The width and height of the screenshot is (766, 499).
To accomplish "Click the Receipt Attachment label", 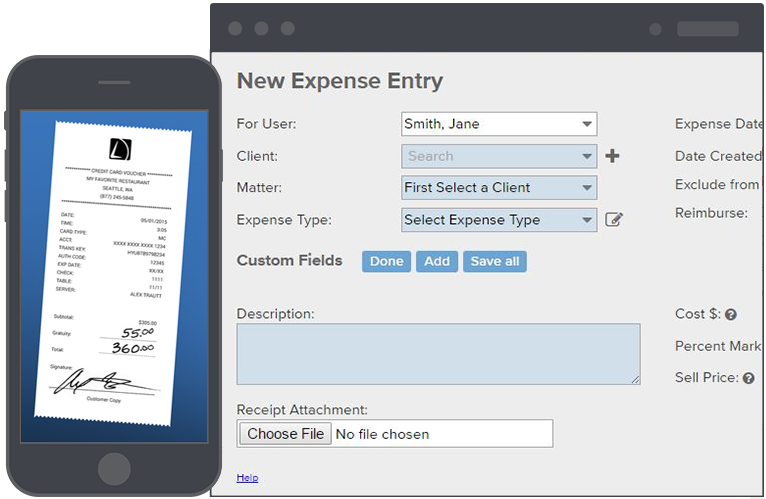I will pos(302,410).
